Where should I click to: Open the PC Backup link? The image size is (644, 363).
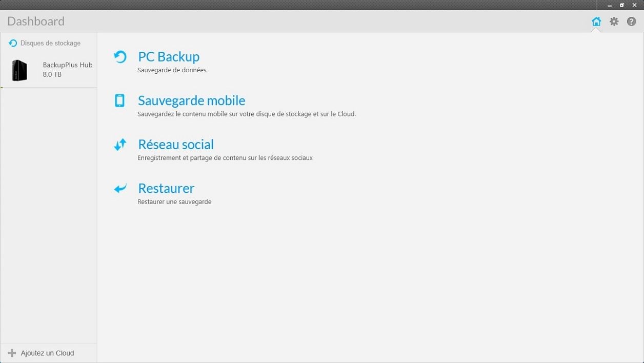[x=169, y=56]
